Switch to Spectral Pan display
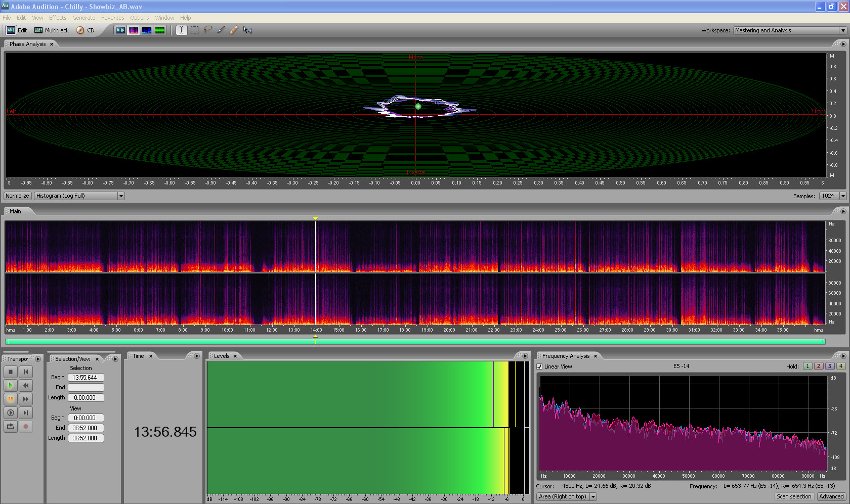Viewport: 850px width, 504px height. pos(147,30)
